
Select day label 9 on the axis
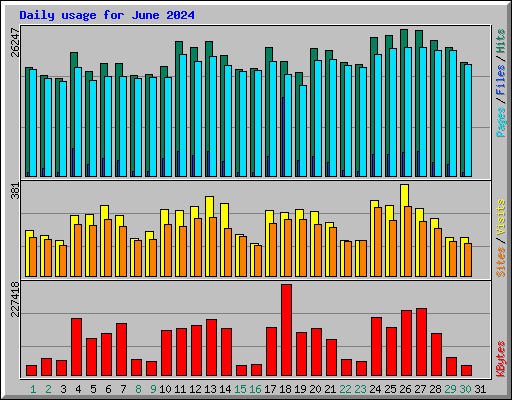pos(153,389)
